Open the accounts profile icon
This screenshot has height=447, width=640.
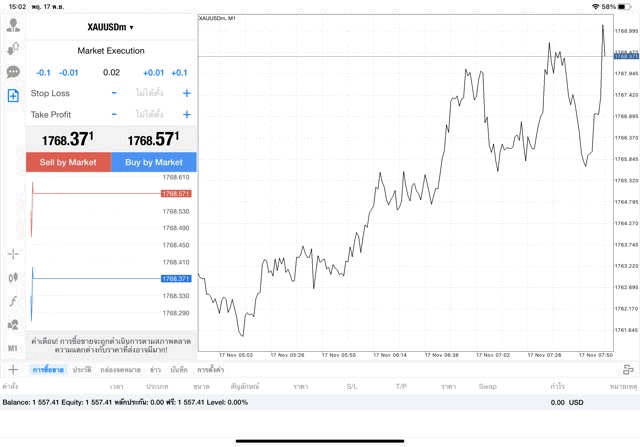pyautogui.click(x=13, y=26)
